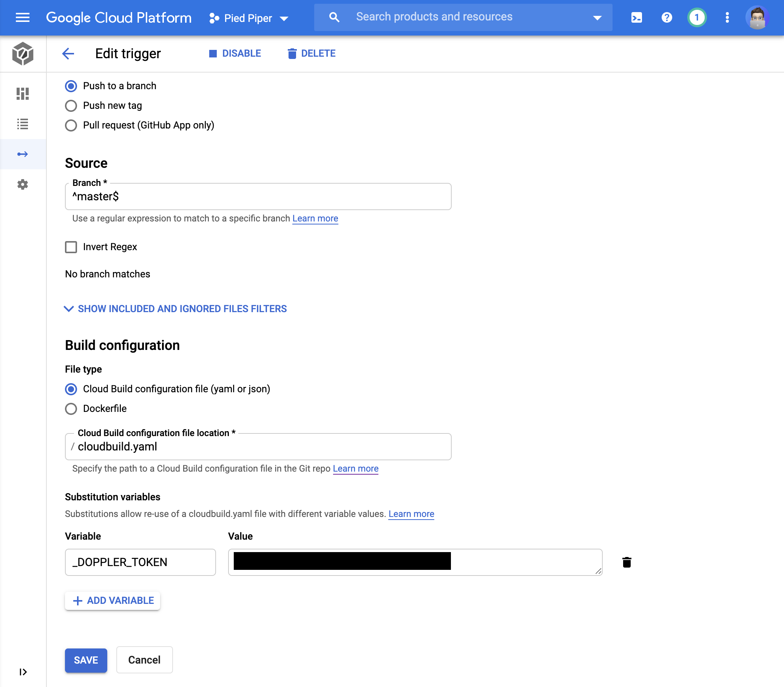Select the Dockerfile radio button
The width and height of the screenshot is (784, 687).
click(71, 408)
